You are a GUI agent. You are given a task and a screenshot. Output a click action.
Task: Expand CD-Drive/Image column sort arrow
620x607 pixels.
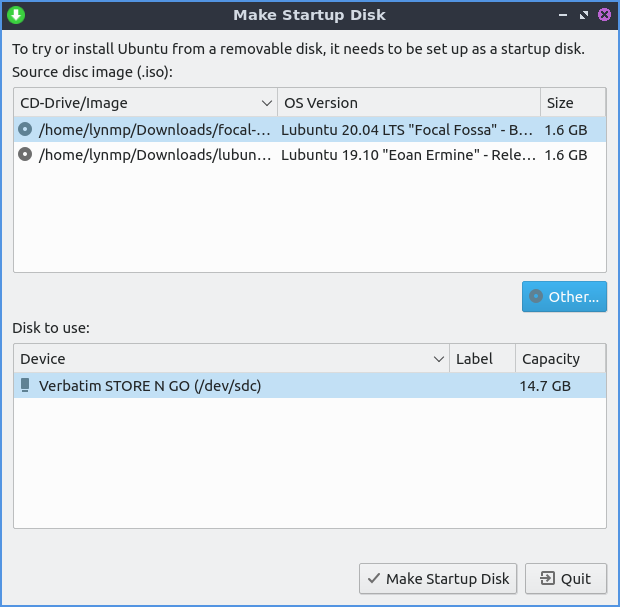[266, 103]
